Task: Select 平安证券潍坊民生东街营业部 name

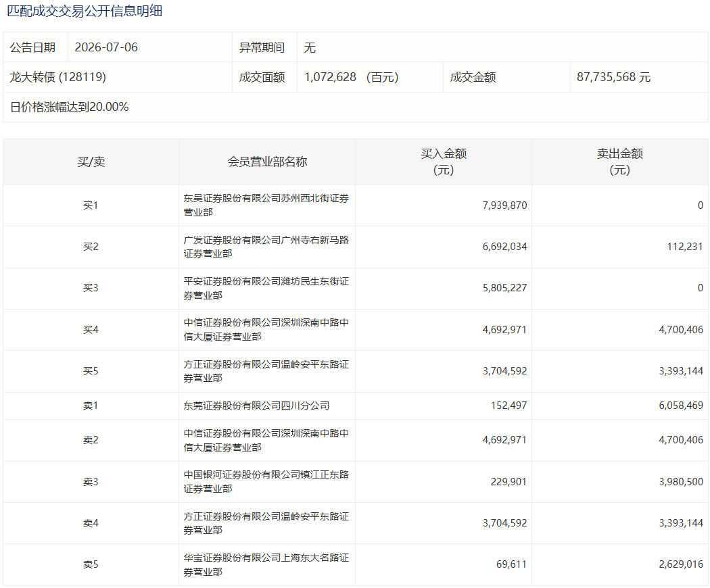Action: (266, 289)
